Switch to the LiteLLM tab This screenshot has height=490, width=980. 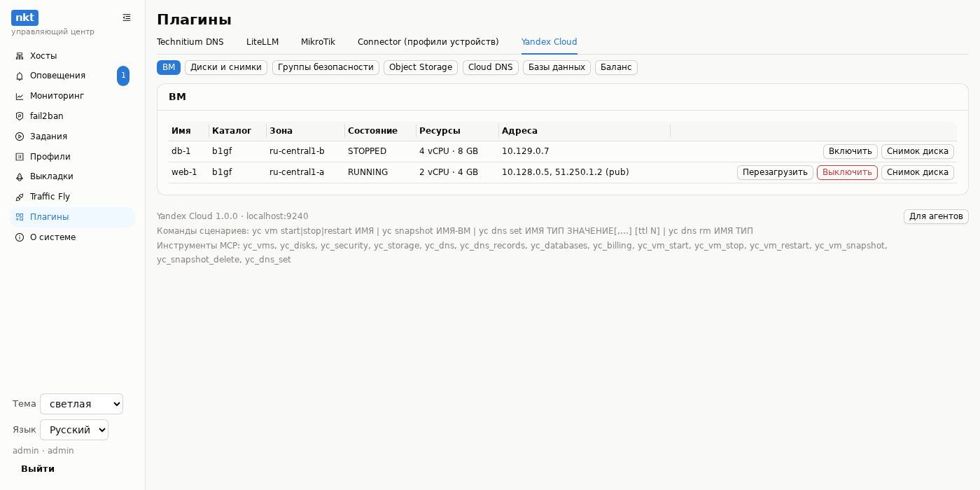coord(262,42)
